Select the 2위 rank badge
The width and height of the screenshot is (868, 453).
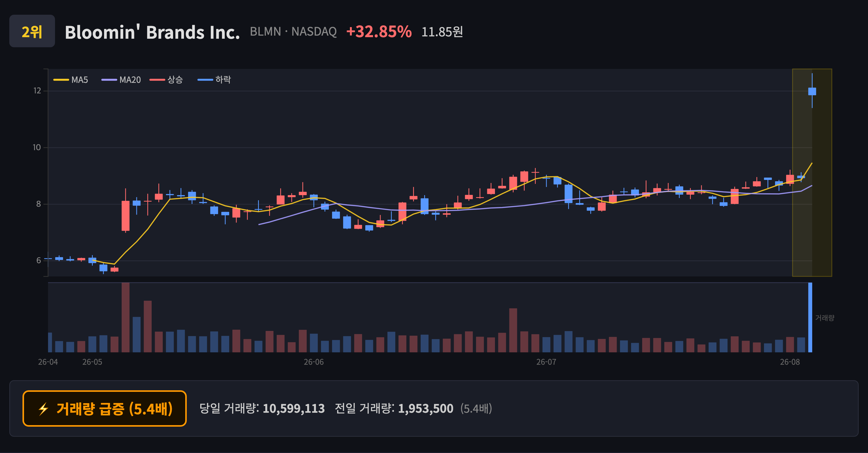click(x=32, y=31)
